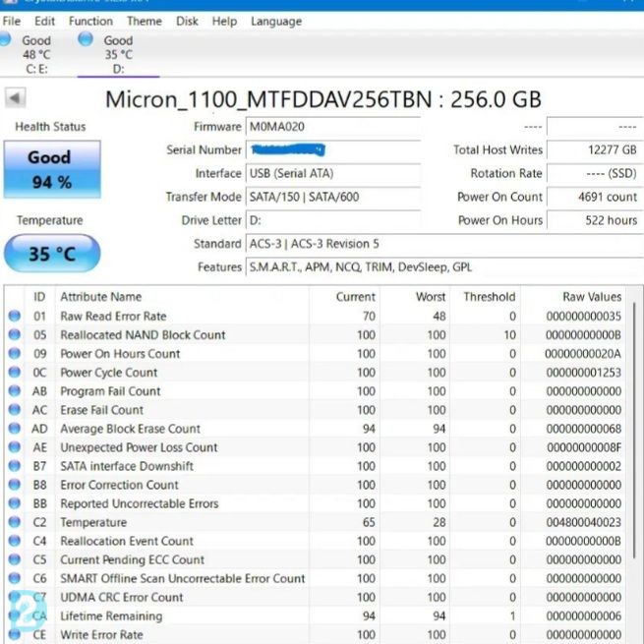Click attribute list vertical scrollbar
This screenshot has width=644, height=644.
pos(634,432)
